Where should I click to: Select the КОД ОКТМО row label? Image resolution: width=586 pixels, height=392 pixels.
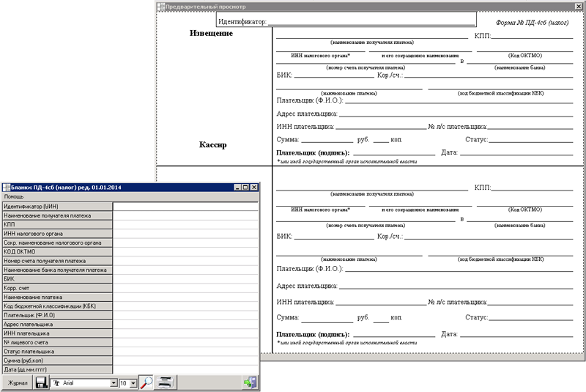[57, 252]
